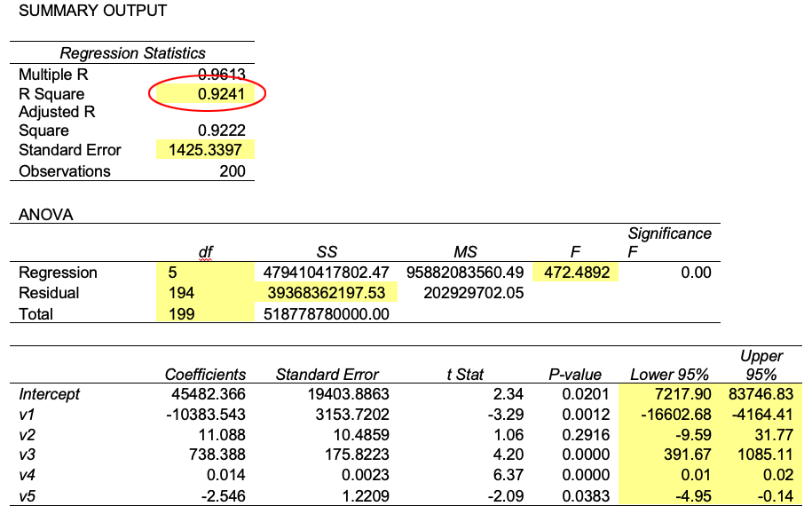
Task: Click the Significance F value 0.00
Action: pos(696,273)
